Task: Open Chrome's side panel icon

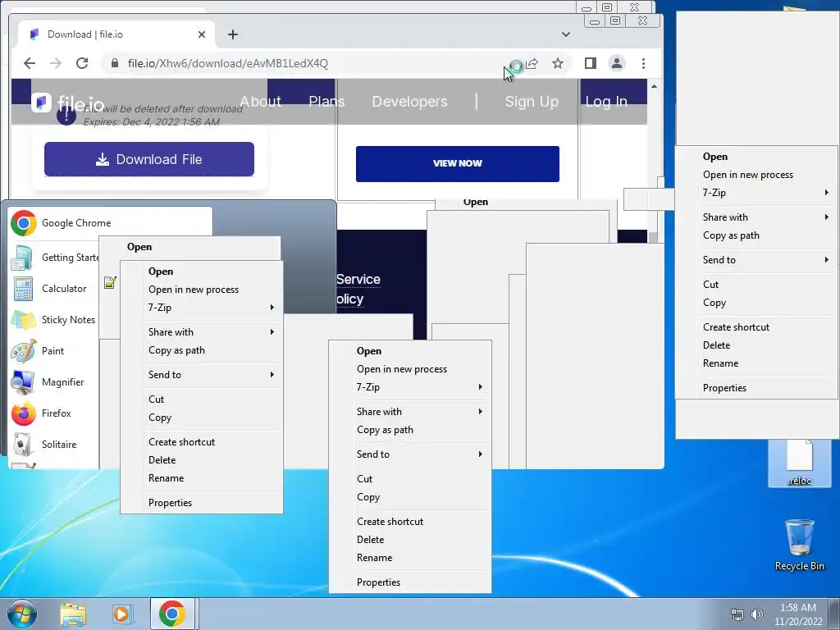Action: [x=591, y=63]
